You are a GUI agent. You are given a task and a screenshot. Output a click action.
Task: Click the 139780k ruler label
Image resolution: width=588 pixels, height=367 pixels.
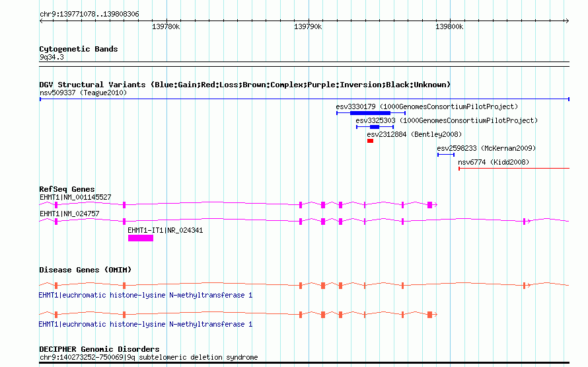click(x=166, y=27)
